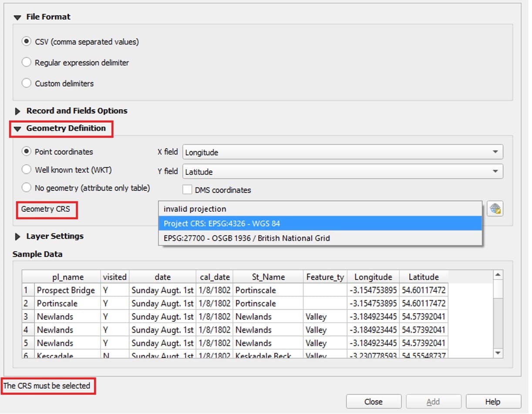
Task: Select CSV comma separated values option
Action: coord(27,42)
